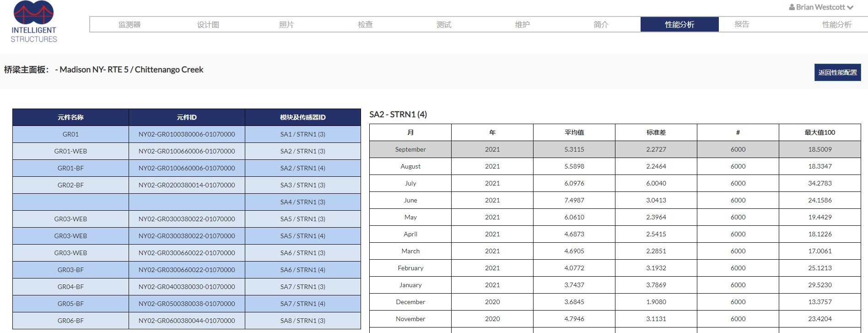Open the 维护 tab

522,25
